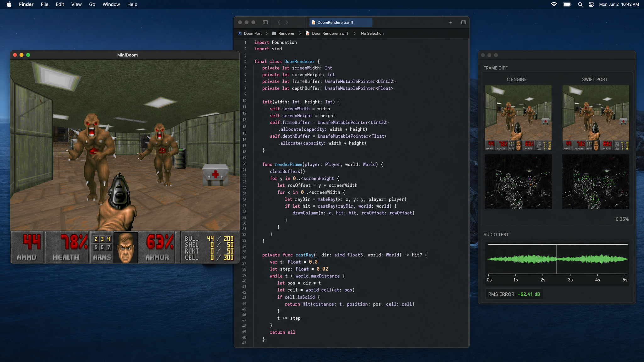Click the Doomguy face in status bar

tap(126, 247)
